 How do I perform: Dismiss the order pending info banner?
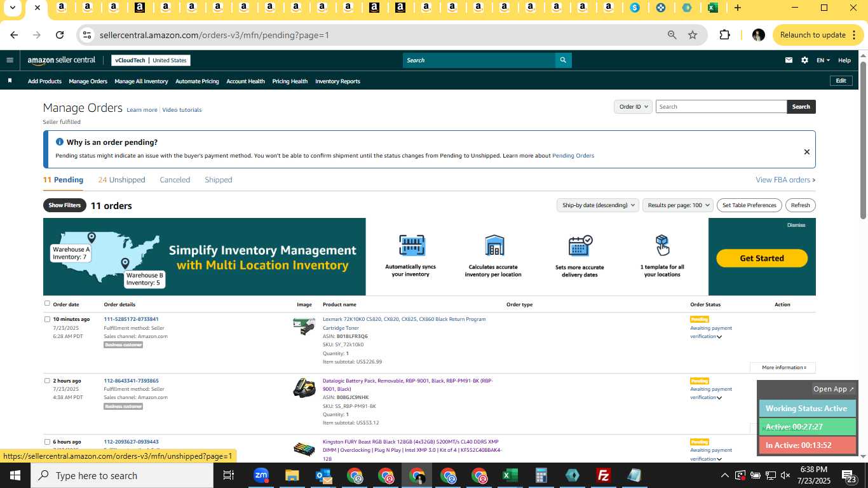806,152
